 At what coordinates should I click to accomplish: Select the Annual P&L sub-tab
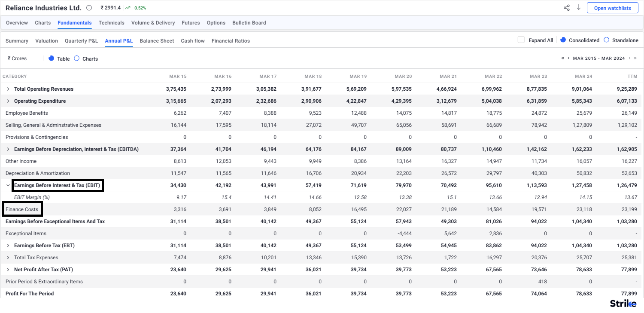pos(119,41)
